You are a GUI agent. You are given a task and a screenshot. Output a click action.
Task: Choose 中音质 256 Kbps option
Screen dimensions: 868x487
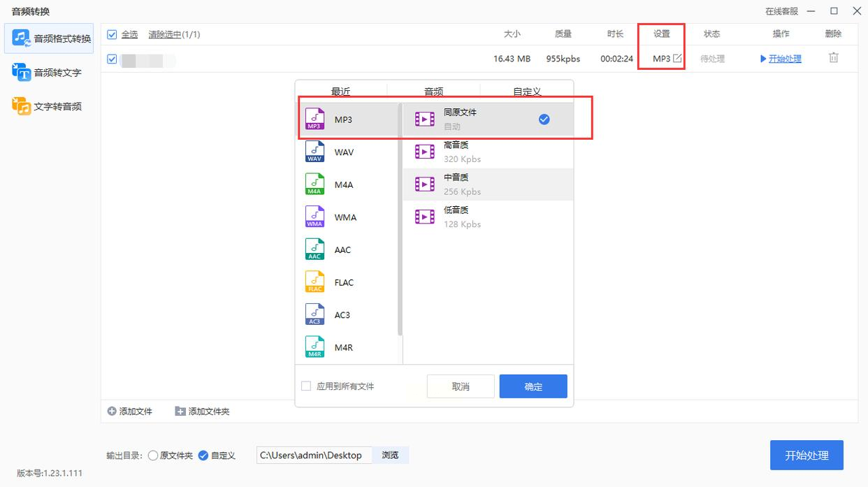click(x=488, y=184)
